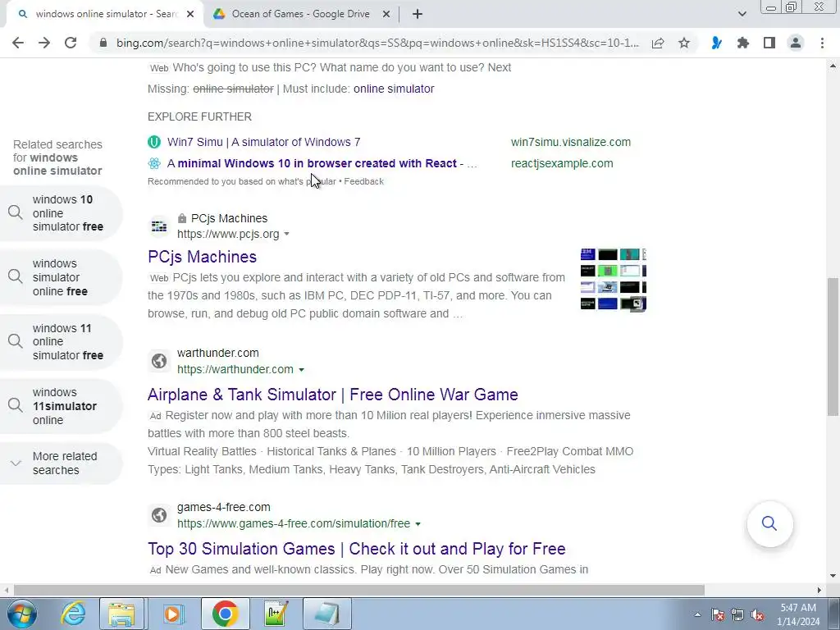Click the React atom icon
Screen dimensions: 840x630
154,163
